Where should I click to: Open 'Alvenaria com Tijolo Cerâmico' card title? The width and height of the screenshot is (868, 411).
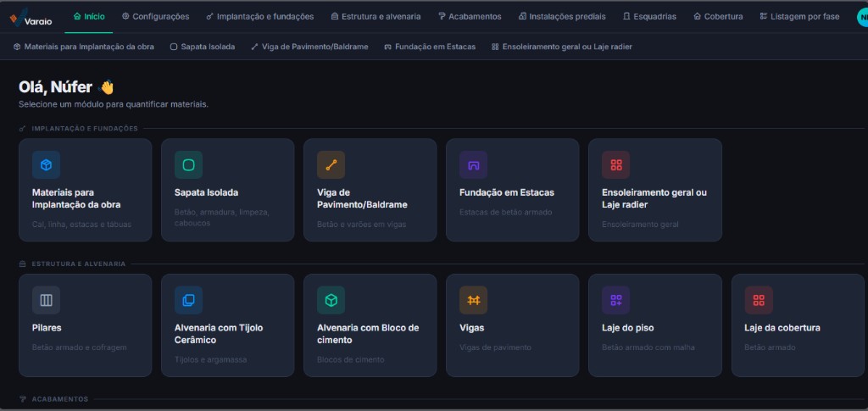(219, 334)
